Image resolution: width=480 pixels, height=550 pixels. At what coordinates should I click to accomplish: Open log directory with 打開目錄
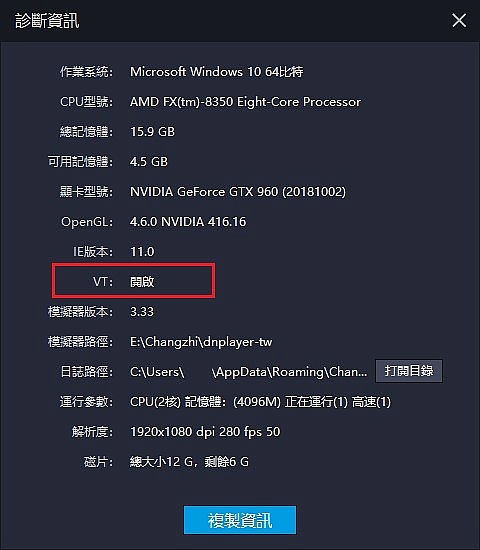click(x=409, y=371)
